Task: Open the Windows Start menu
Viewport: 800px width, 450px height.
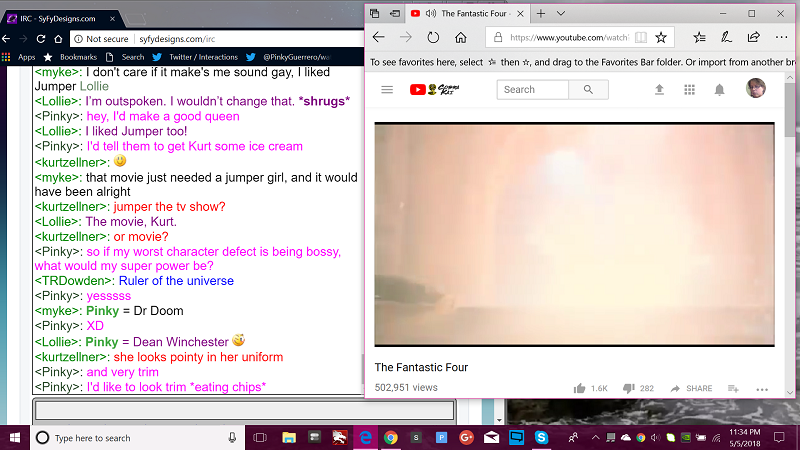Action: (x=15, y=438)
